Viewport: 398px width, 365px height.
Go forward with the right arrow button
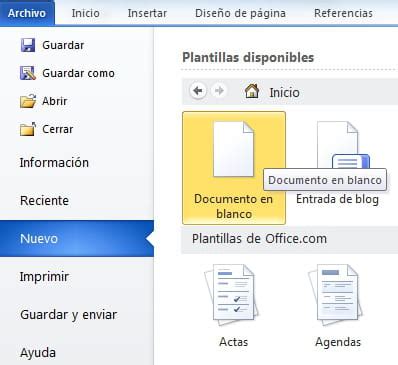(x=219, y=91)
